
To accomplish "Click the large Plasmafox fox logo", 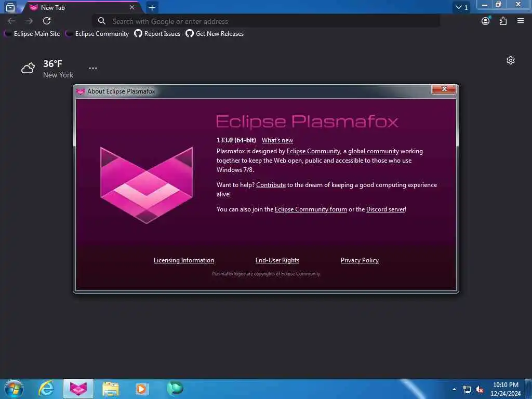I will [147, 185].
